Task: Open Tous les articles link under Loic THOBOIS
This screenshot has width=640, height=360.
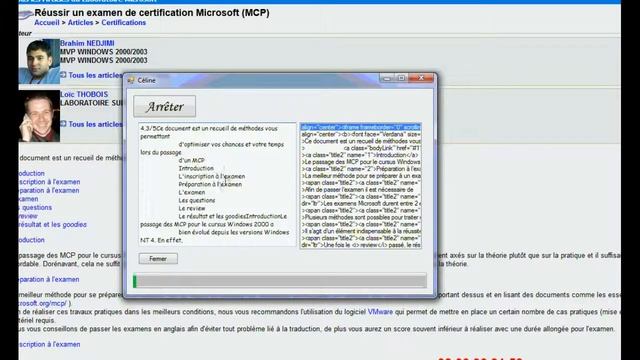Action: coord(96,124)
